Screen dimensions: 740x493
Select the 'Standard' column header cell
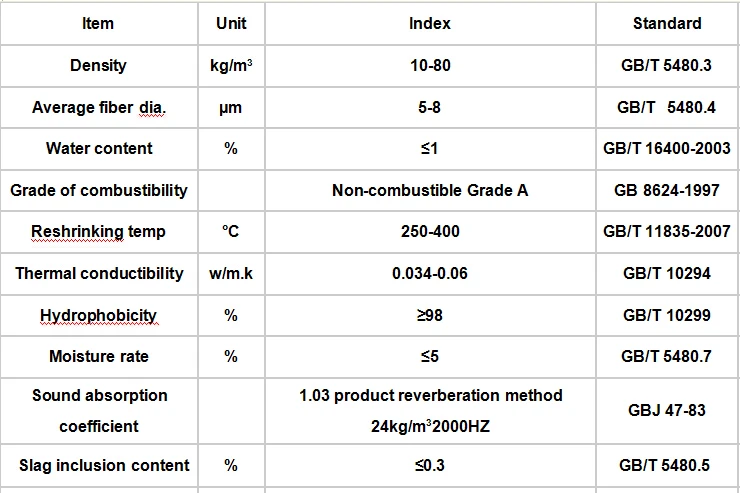click(x=667, y=23)
